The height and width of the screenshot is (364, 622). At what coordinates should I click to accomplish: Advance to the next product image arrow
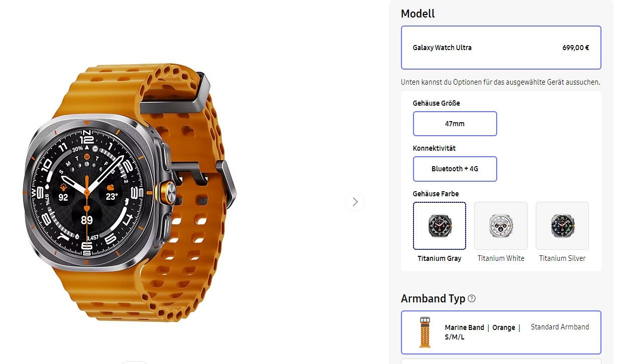pyautogui.click(x=355, y=202)
